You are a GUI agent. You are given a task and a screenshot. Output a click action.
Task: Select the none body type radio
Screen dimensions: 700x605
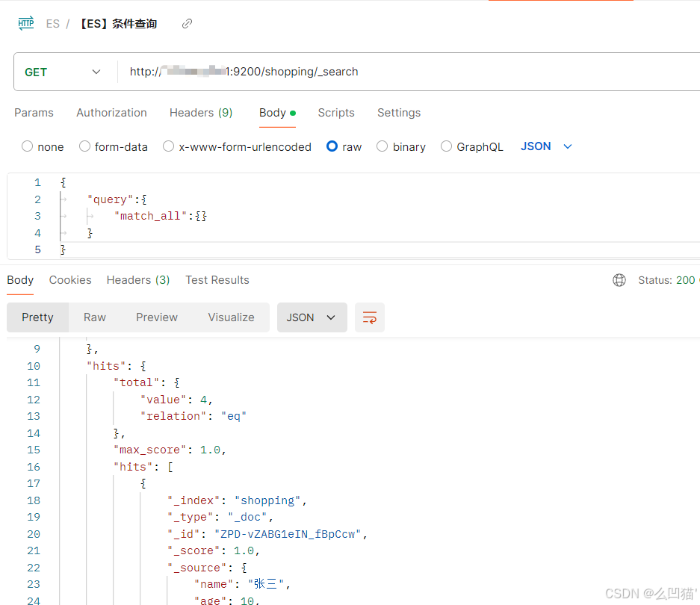(x=28, y=146)
